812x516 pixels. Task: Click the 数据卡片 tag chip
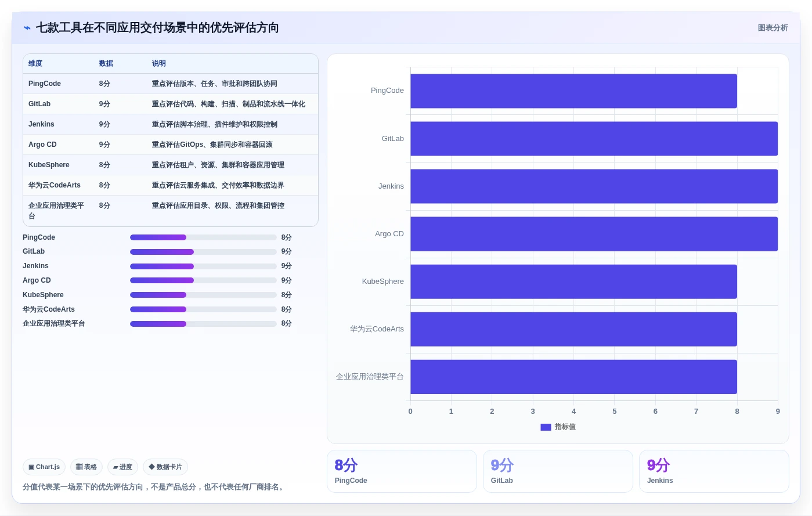(165, 467)
